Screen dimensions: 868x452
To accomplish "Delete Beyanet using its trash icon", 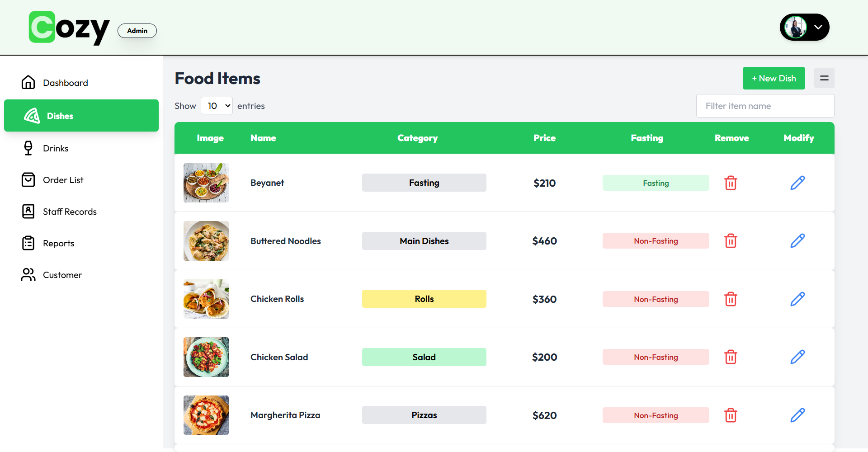I will point(731,183).
